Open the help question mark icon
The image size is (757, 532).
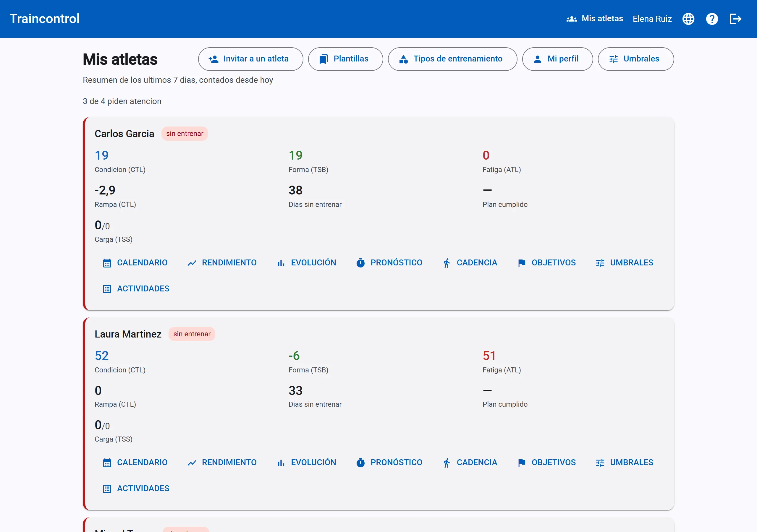tap(712, 19)
